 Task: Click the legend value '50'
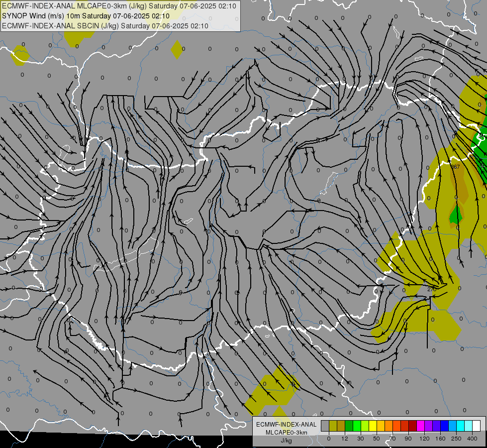pyautogui.click(x=377, y=439)
